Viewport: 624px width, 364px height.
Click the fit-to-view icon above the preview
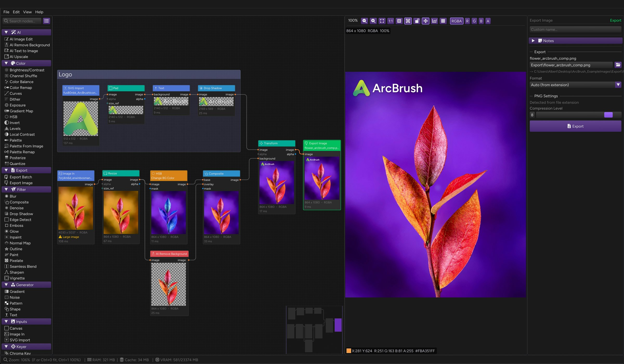[382, 21]
